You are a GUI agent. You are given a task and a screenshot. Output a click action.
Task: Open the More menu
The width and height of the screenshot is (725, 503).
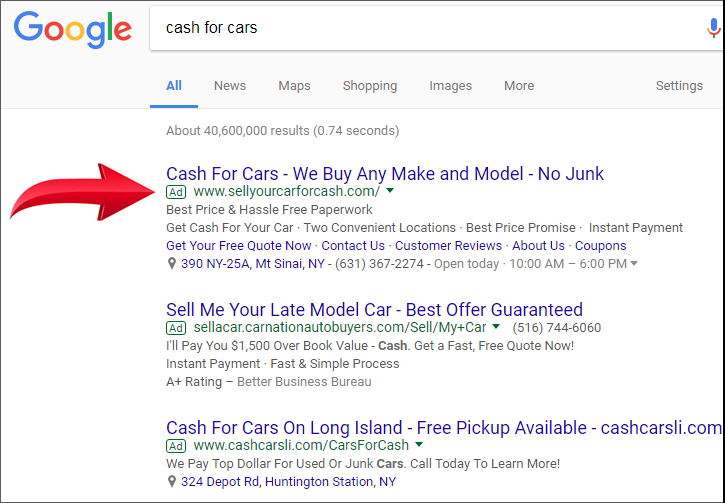click(519, 86)
